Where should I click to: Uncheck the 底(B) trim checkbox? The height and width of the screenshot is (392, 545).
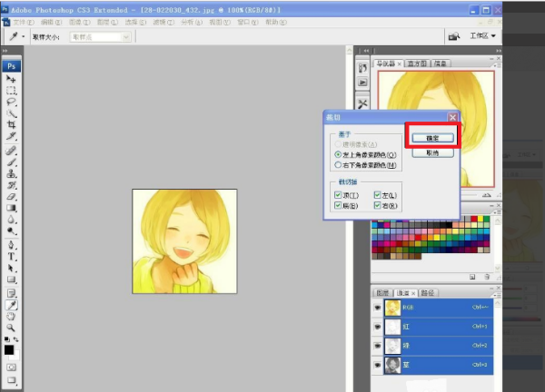(338, 205)
